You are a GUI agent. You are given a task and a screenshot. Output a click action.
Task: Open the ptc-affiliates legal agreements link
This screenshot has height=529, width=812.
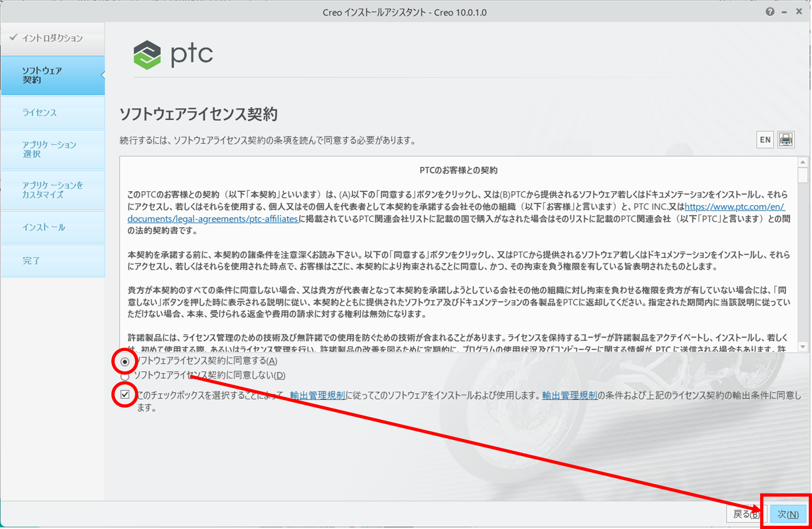(213, 219)
